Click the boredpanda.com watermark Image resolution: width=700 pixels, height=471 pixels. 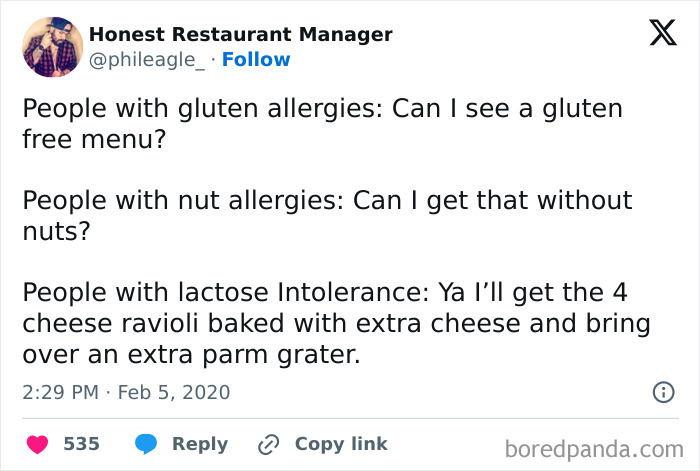[596, 446]
